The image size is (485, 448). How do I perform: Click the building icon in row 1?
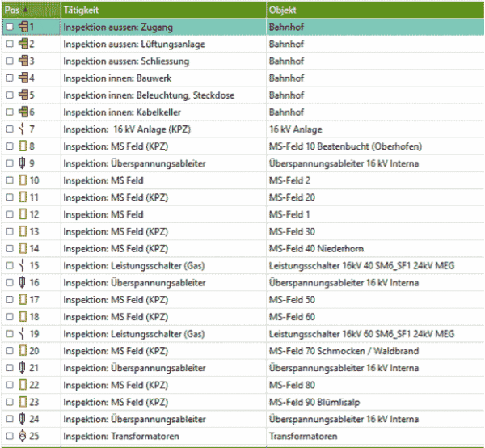coord(23,27)
